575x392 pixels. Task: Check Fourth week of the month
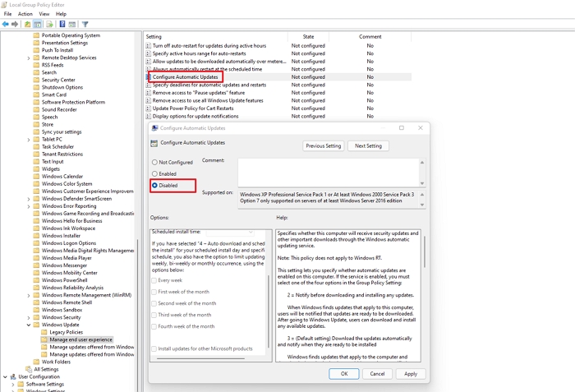point(154,327)
